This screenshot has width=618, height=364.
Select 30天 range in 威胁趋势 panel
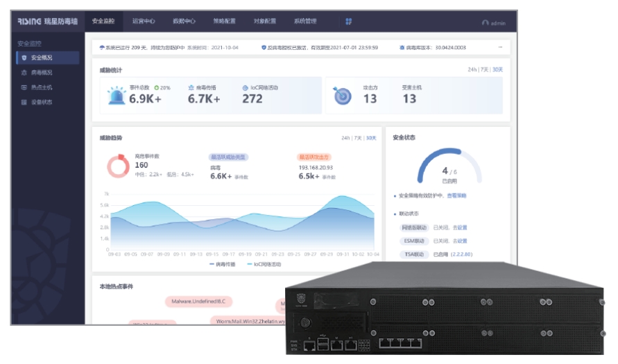pos(371,138)
